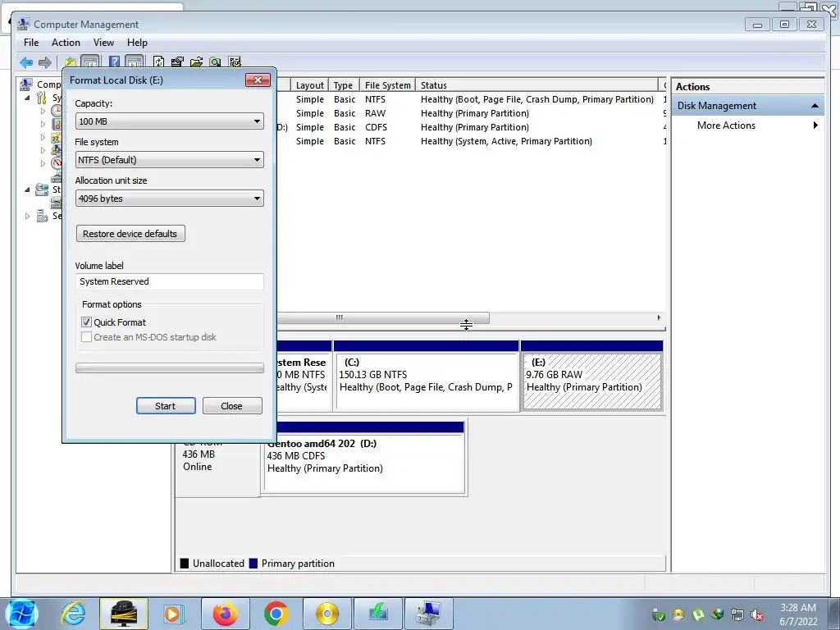Click the Show/Hide Console Tree toolbar icon
This screenshot has width=840, height=630.
[89, 62]
